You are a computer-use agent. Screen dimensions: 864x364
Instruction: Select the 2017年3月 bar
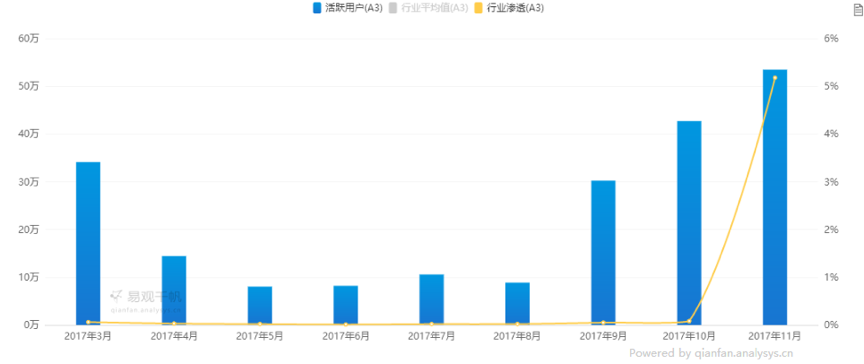tap(88, 243)
